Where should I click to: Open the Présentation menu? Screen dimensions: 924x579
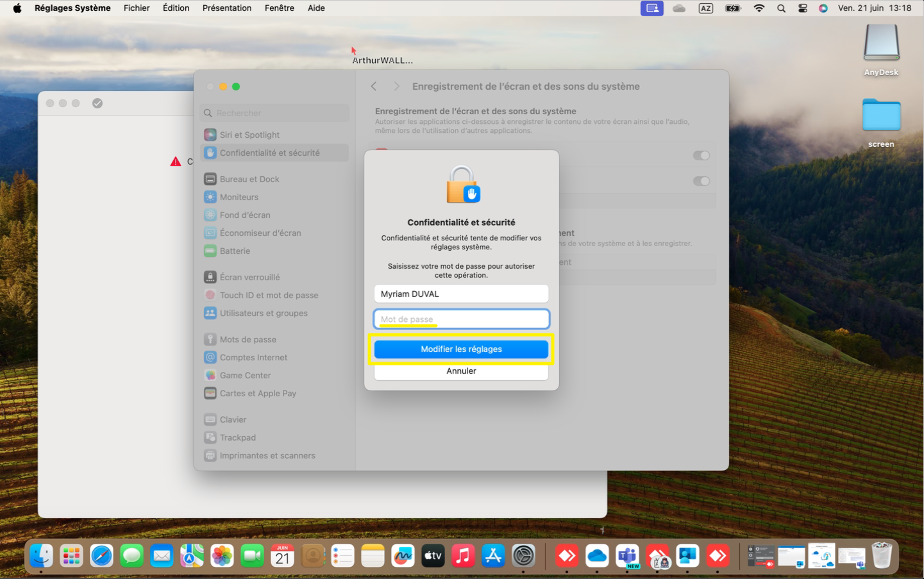(x=227, y=8)
